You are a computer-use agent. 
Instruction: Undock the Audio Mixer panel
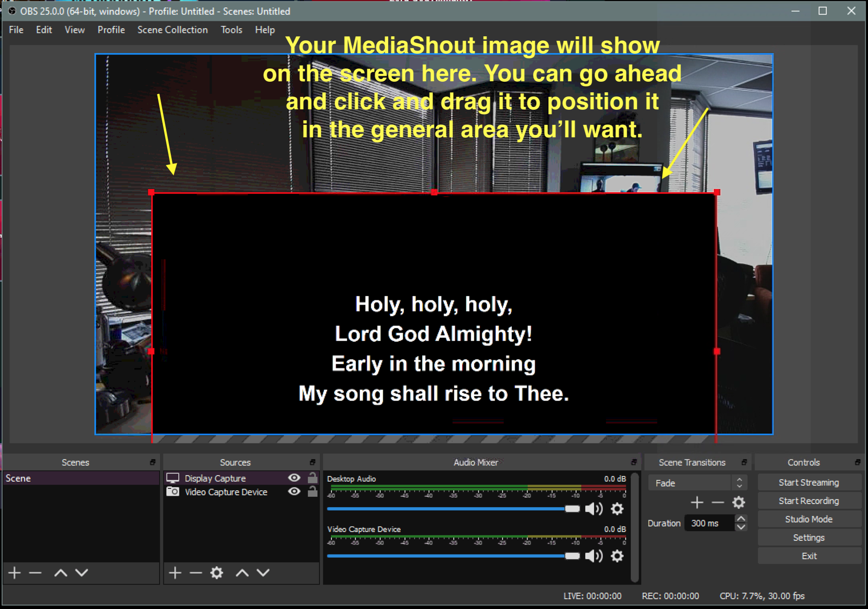pos(634,462)
